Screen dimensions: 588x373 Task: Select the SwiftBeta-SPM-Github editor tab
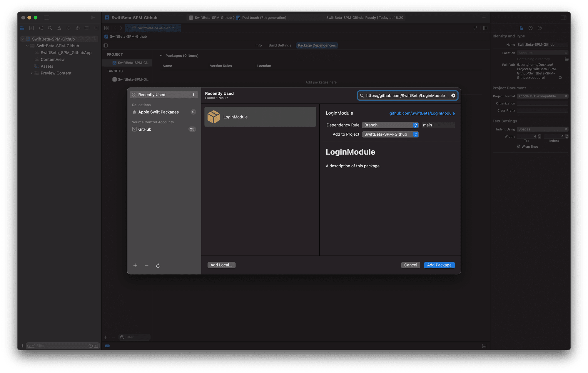point(153,28)
